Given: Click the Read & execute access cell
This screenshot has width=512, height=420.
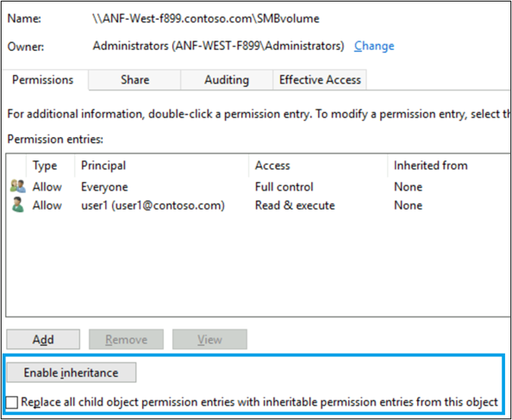Looking at the screenshot, I should click(295, 205).
